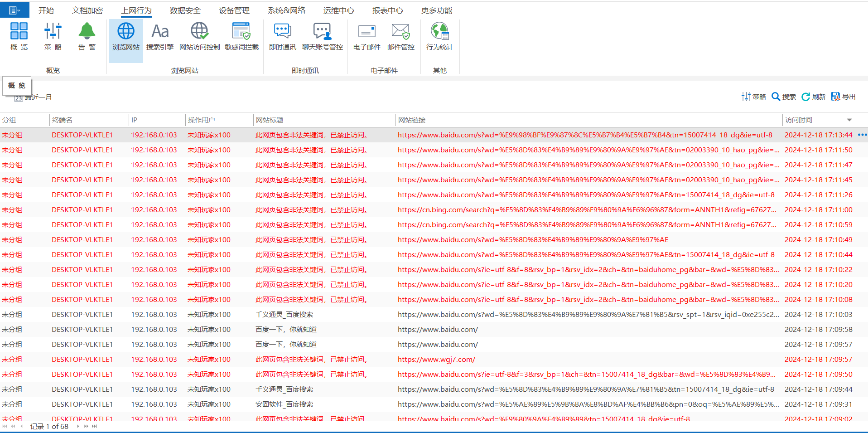Open the 访问时间 column sort dropdown arrow

pos(849,120)
